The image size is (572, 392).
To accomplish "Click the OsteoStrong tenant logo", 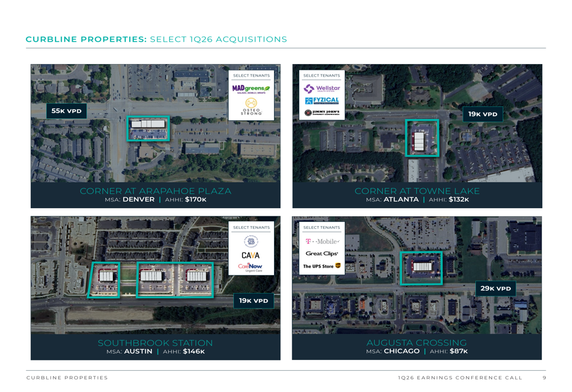I will [251, 106].
